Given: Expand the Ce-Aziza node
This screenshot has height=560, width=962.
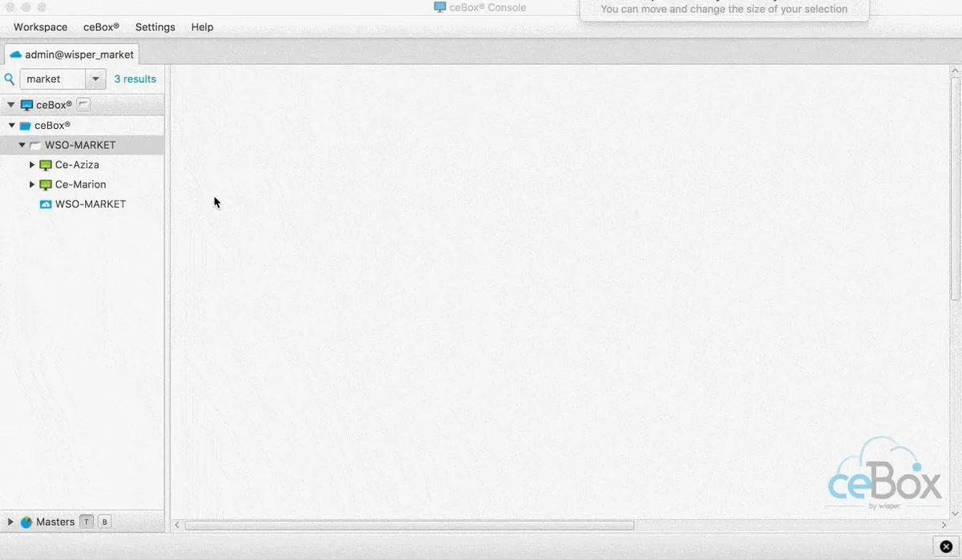Looking at the screenshot, I should pyautogui.click(x=32, y=164).
